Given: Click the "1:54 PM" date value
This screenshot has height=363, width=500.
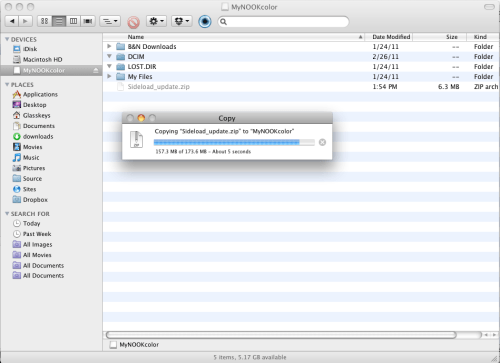Looking at the screenshot, I should pyautogui.click(x=385, y=87).
